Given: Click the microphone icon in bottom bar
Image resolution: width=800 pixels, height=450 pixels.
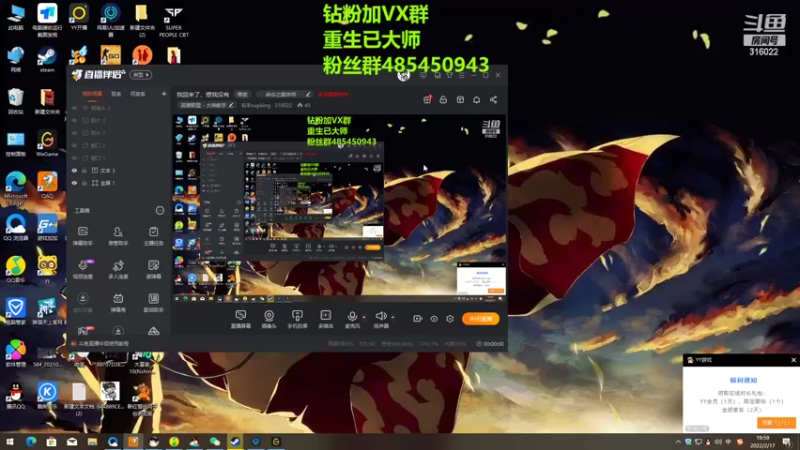Looking at the screenshot, I should pyautogui.click(x=352, y=316).
